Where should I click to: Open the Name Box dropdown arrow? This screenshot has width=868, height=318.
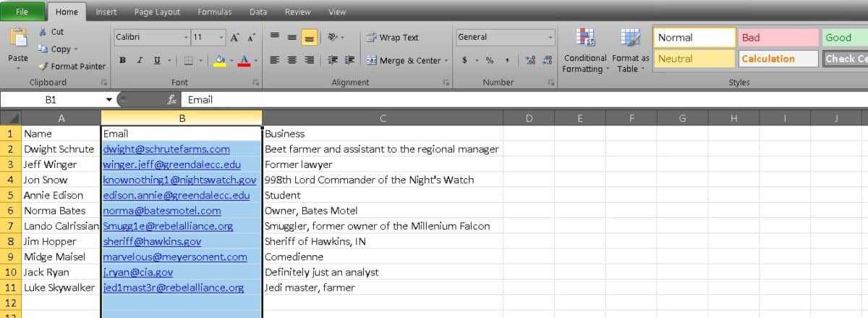coord(109,100)
